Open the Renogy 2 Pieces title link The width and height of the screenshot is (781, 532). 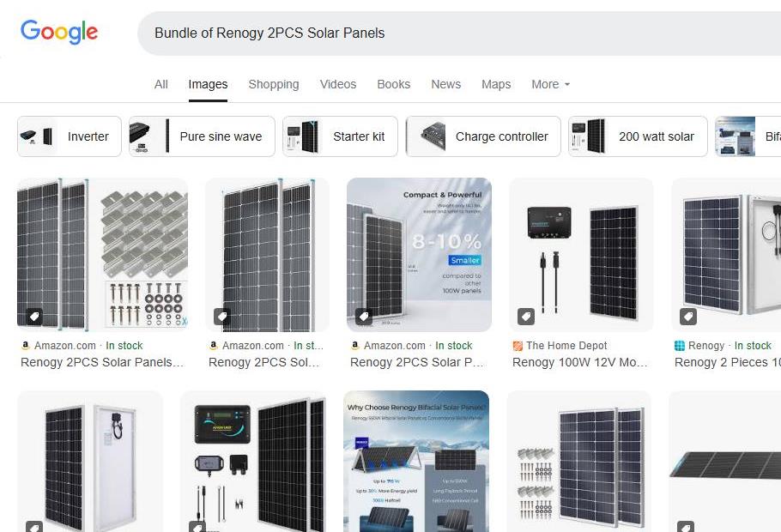728,362
